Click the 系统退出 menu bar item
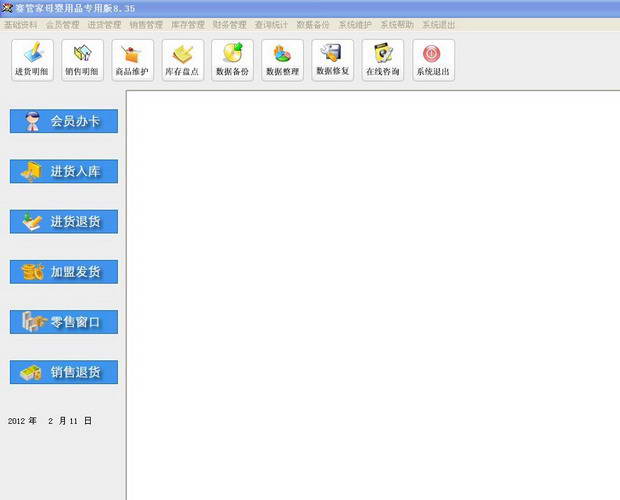The height and width of the screenshot is (500, 620). pos(439,25)
